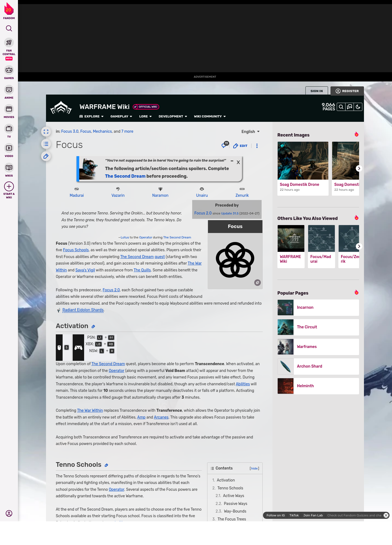This screenshot has width=392, height=545.
Task: Click the user profile icon at sidebar bottom
Action: click(9, 513)
